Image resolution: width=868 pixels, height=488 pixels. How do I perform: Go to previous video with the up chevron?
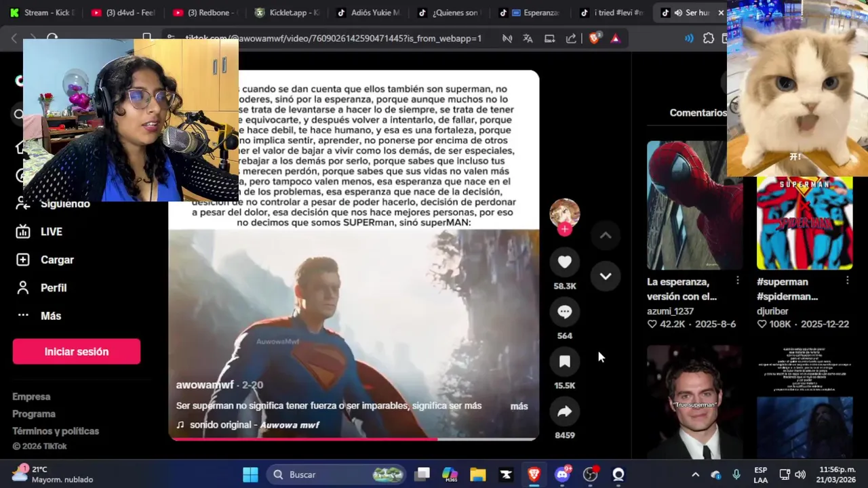(606, 235)
